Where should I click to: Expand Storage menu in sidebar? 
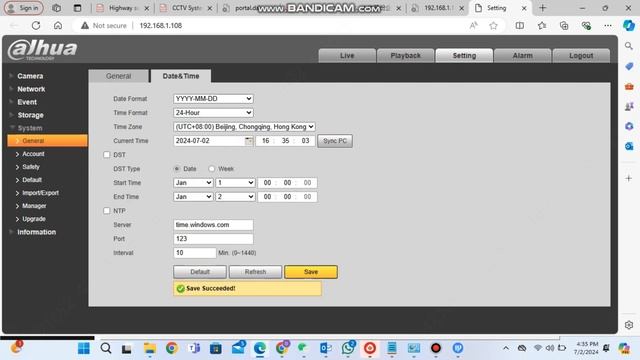point(30,115)
